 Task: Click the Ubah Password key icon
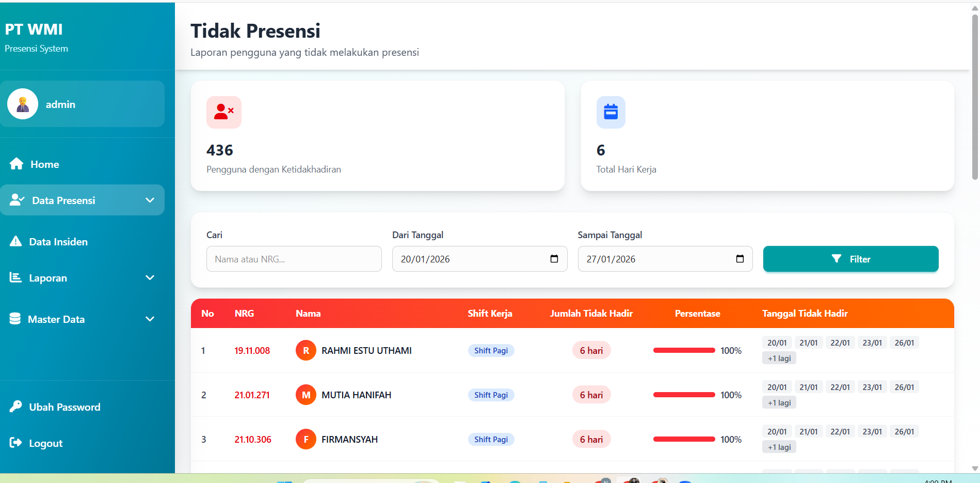pos(16,407)
